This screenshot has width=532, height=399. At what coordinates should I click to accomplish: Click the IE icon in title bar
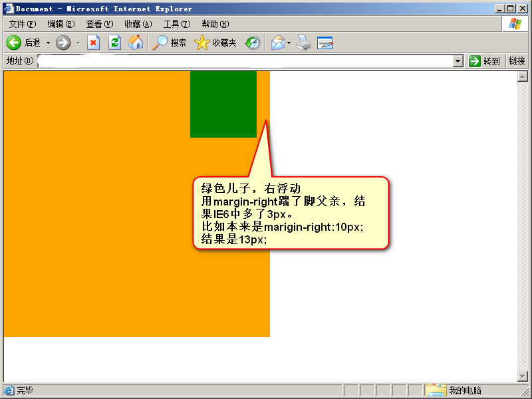coord(9,9)
